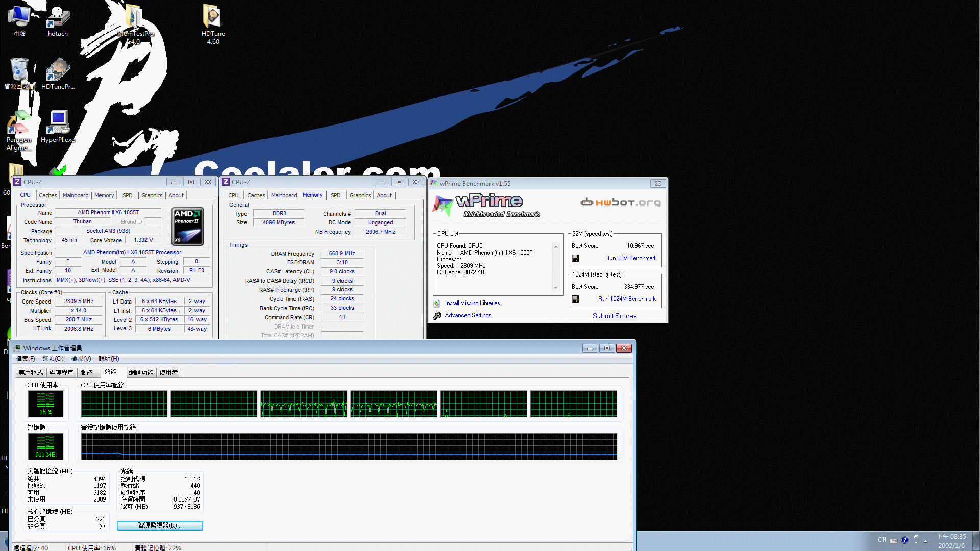Open the Mainboard tab in the second CPU-Z window
980x551 pixels.
pyautogui.click(x=284, y=195)
